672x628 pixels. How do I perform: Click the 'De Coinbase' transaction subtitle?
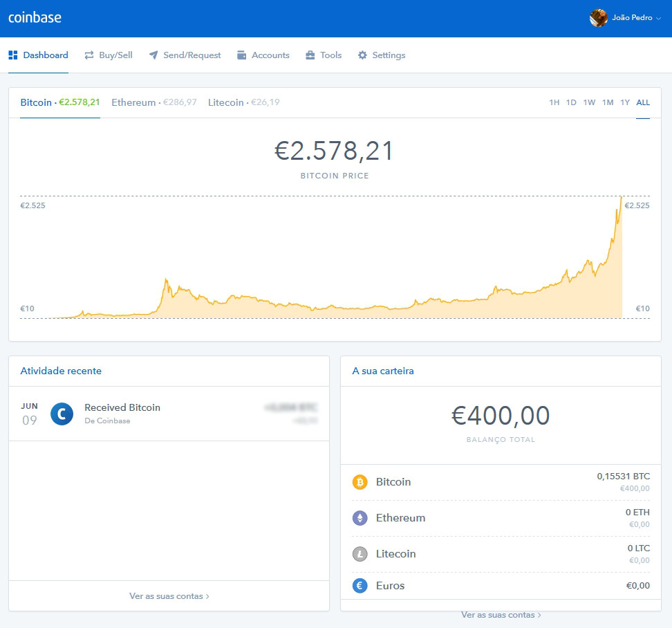[x=107, y=421]
